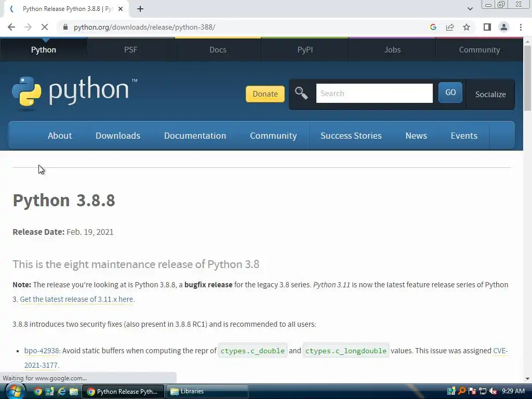Switch to Libraries taskbar window

(207, 392)
